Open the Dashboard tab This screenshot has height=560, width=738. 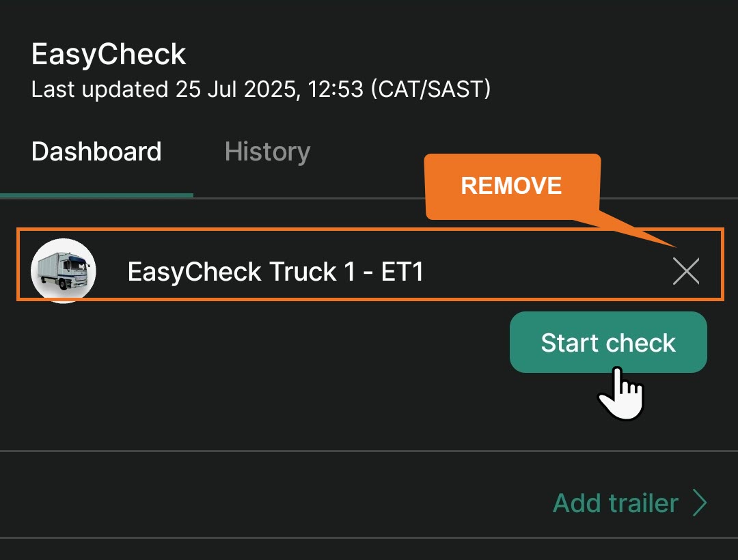point(96,152)
